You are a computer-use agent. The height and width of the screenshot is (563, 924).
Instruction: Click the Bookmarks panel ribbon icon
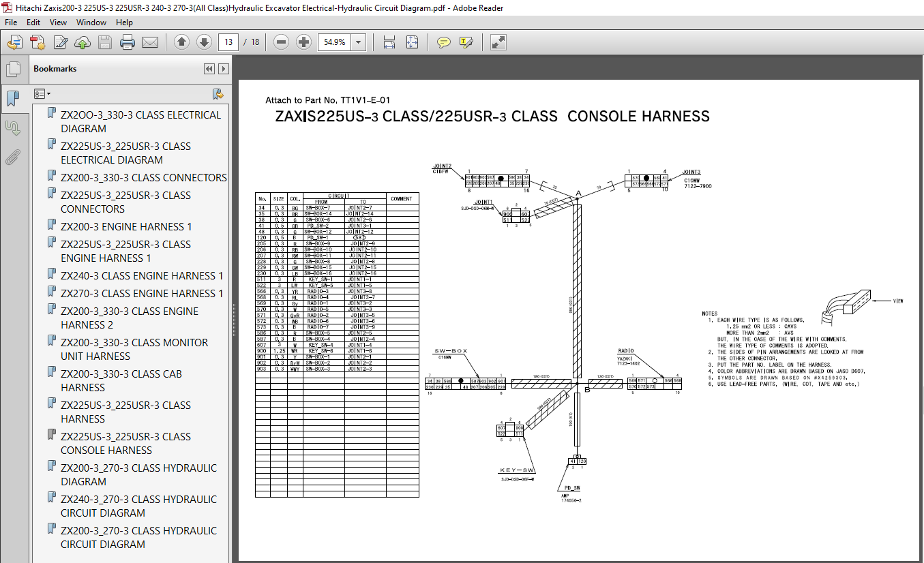13,99
